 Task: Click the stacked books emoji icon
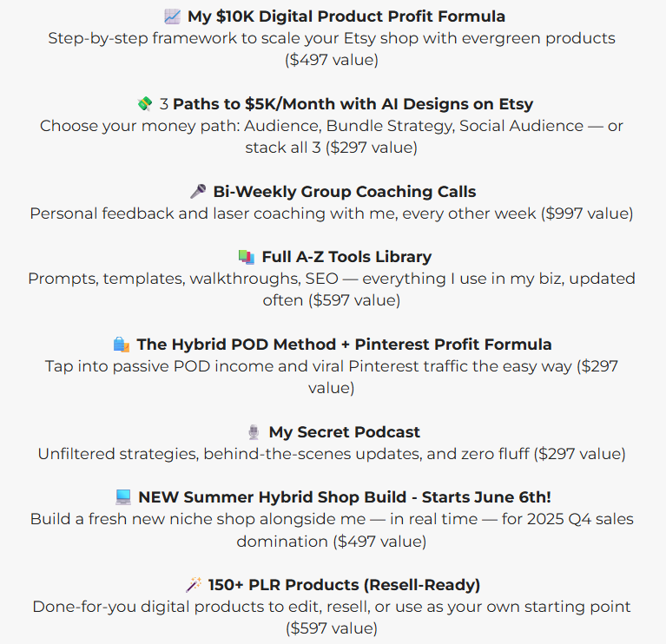[x=247, y=257]
